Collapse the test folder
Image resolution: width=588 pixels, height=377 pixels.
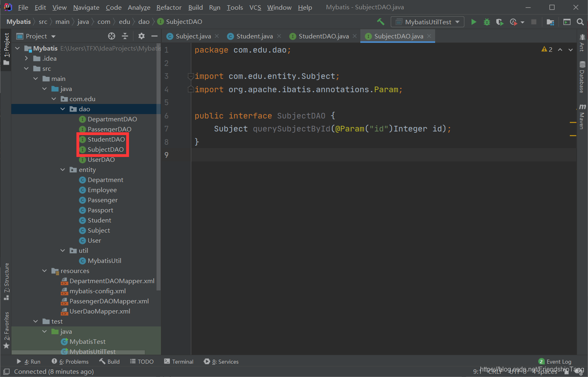point(36,321)
